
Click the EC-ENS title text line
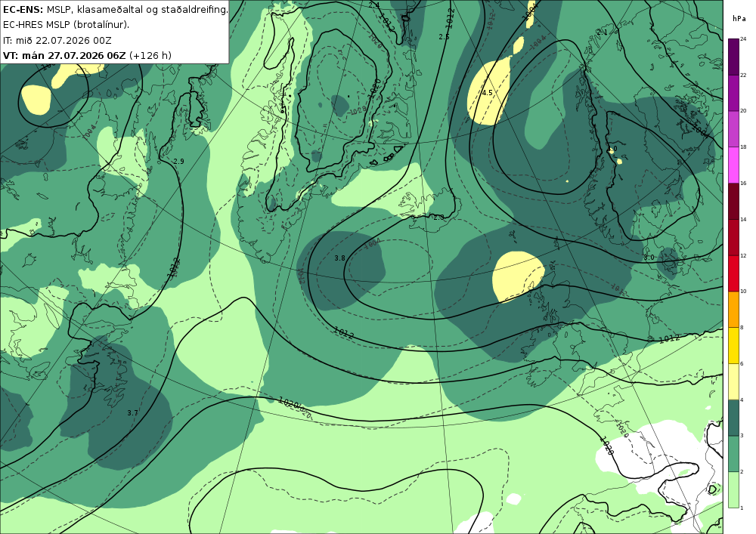(x=115, y=9)
